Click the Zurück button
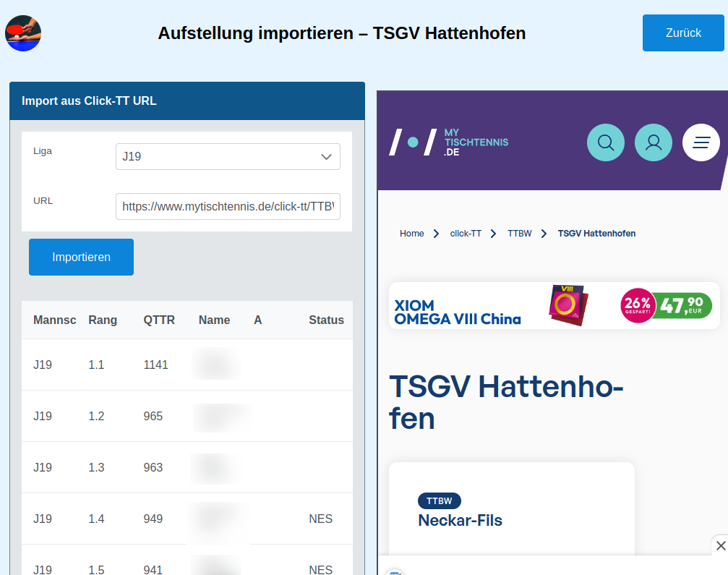The image size is (728, 575). (683, 33)
